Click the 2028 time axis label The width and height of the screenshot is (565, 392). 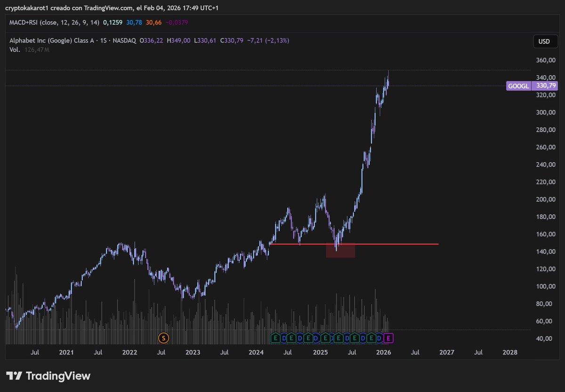[x=510, y=352]
